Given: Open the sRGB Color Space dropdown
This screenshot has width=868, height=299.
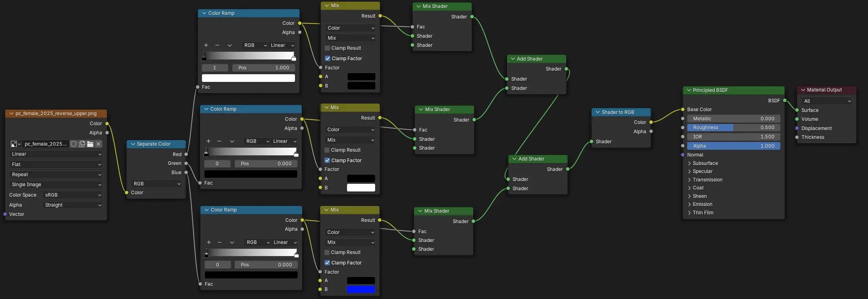Looking at the screenshot, I should tap(73, 195).
